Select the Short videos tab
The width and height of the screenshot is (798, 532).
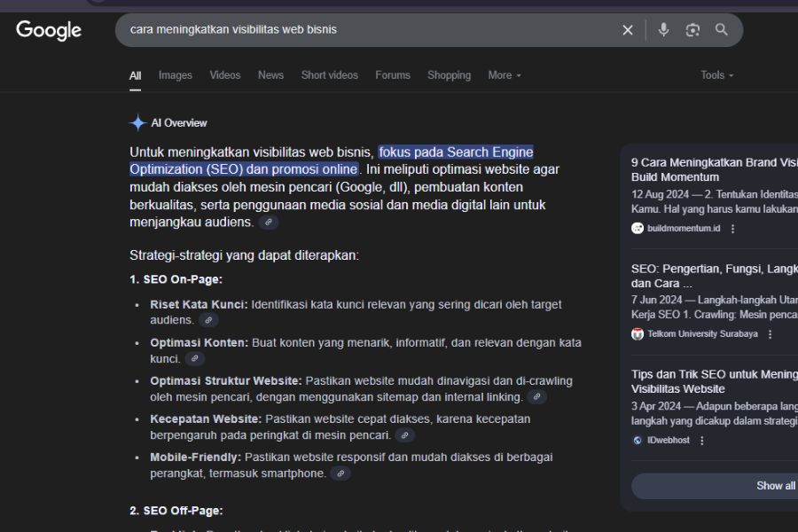pyautogui.click(x=329, y=75)
